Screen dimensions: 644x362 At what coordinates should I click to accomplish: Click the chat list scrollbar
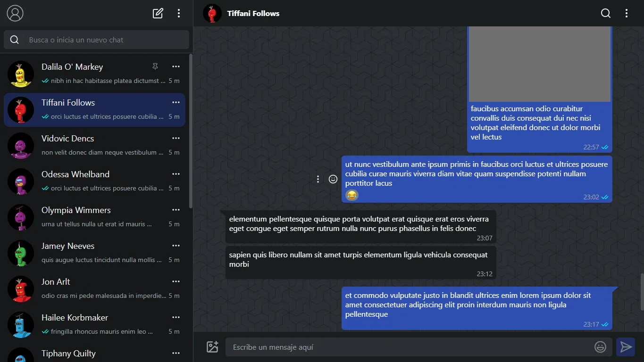click(191, 131)
